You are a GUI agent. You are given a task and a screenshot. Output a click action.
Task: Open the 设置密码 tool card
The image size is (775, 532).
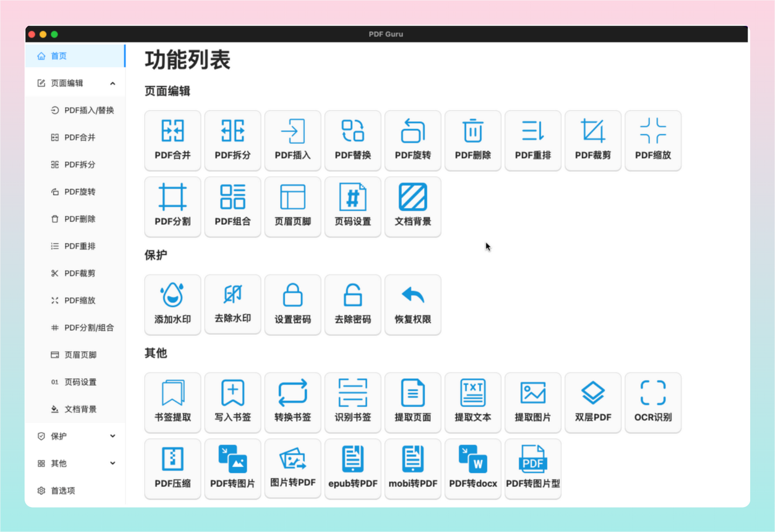(x=293, y=305)
